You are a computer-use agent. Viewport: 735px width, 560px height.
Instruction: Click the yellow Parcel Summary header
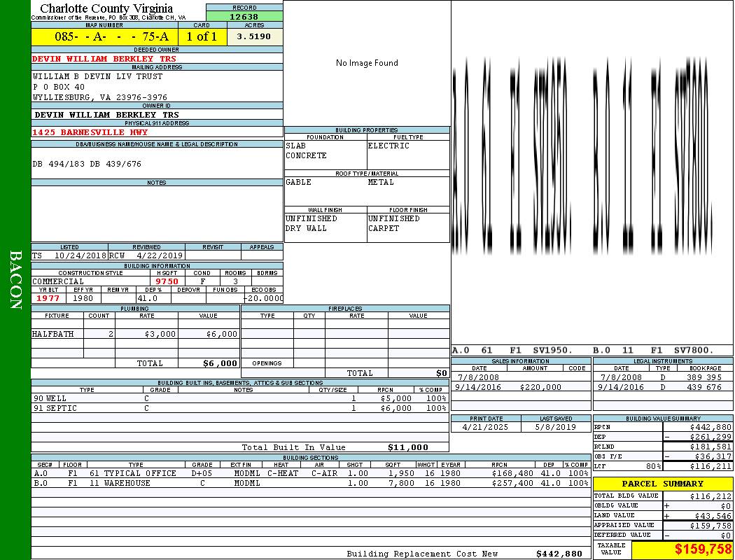(663, 484)
